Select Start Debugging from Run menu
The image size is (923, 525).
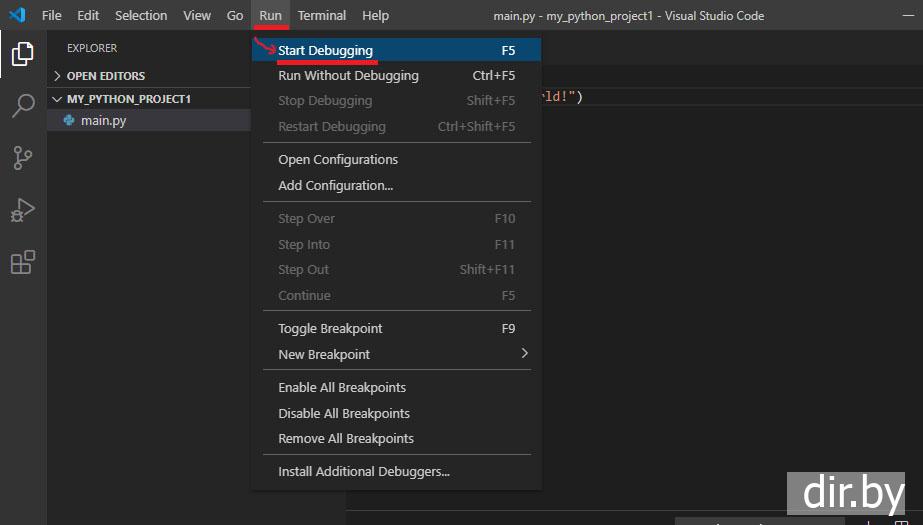point(325,50)
